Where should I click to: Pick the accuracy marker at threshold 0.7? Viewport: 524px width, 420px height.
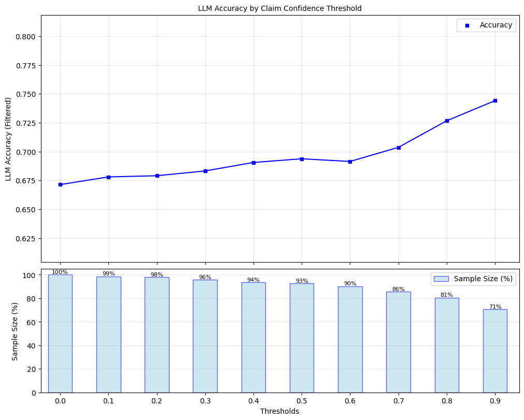pyautogui.click(x=399, y=148)
